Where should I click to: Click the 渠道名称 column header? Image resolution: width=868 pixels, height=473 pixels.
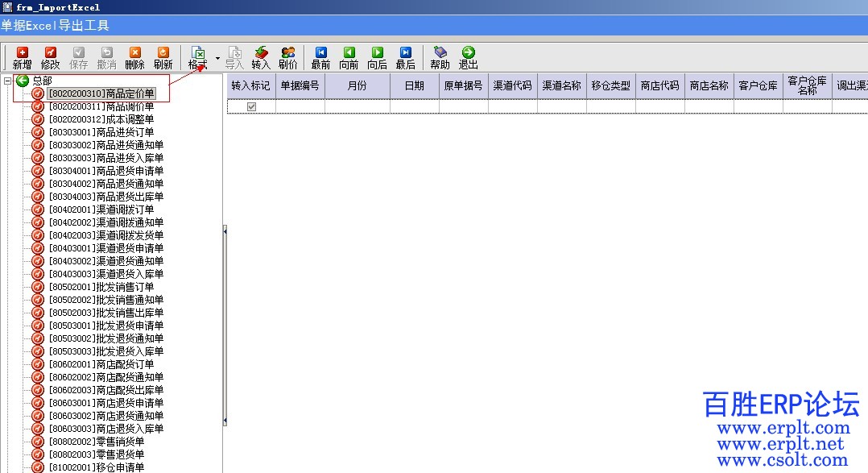point(562,85)
